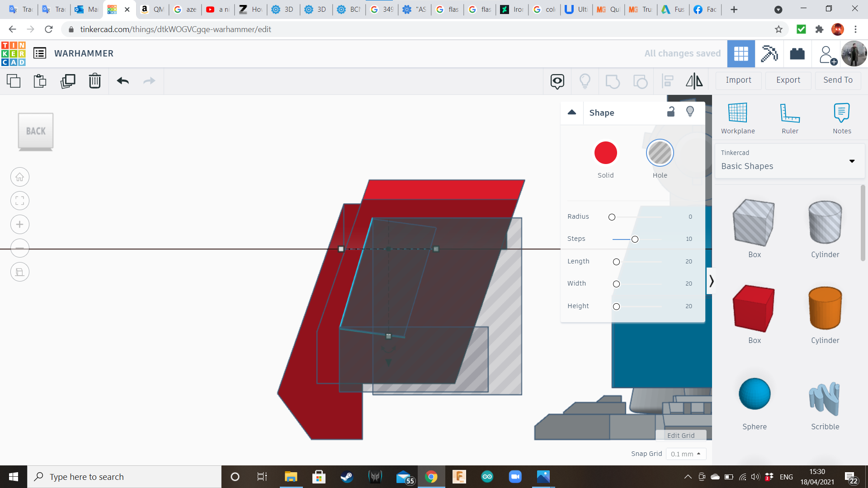Click the Home view icon
868x488 pixels.
click(x=20, y=177)
